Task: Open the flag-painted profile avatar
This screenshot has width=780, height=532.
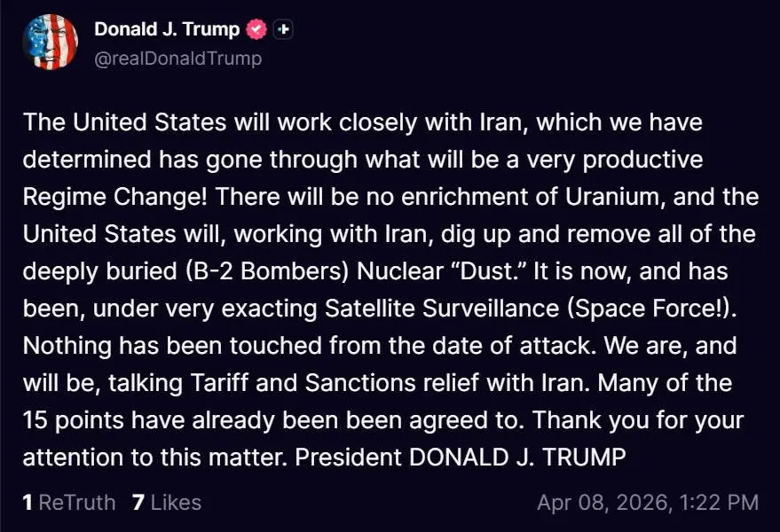Action: point(51,42)
